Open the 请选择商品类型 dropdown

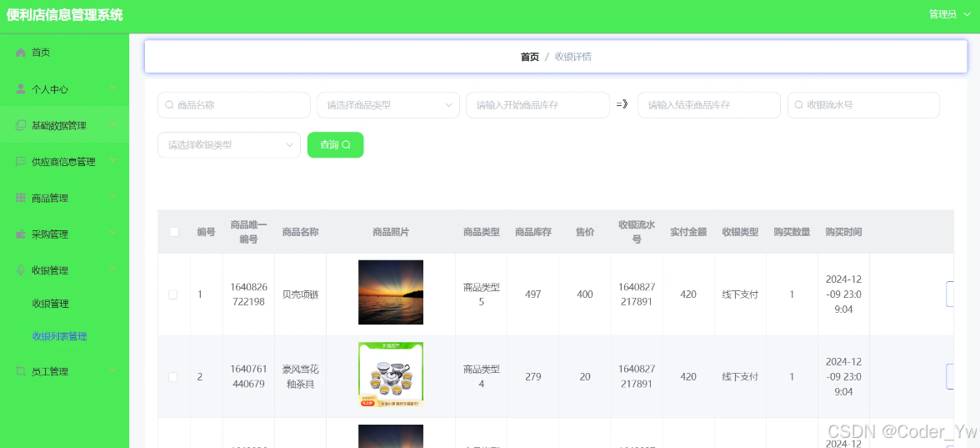point(388,105)
